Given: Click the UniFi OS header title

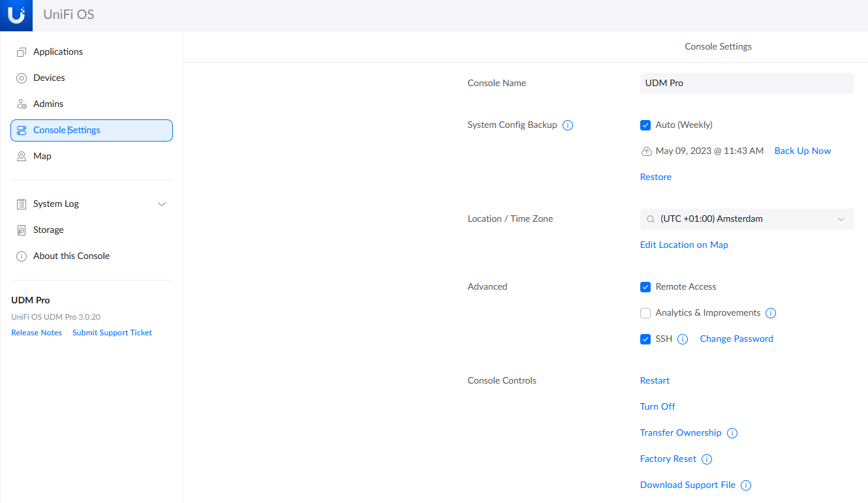Looking at the screenshot, I should [69, 14].
